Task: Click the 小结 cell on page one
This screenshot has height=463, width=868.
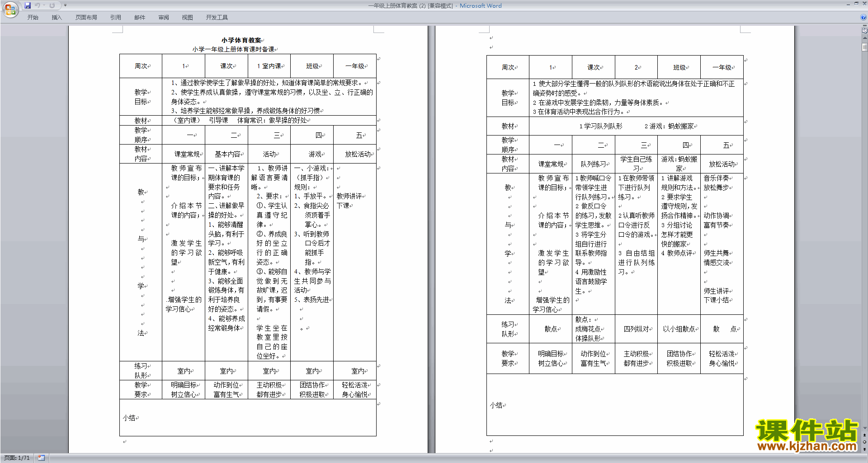Action: click(x=248, y=418)
